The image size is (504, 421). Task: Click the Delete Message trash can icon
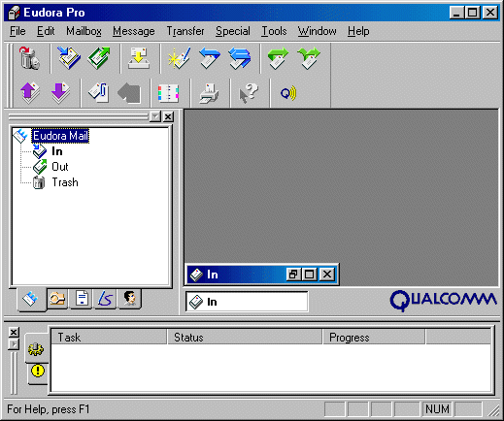click(x=29, y=58)
